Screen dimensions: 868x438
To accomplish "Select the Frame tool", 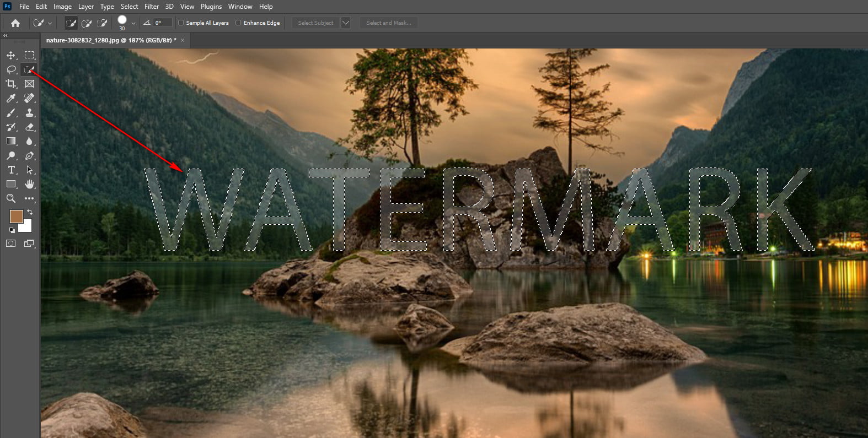I will coord(29,84).
